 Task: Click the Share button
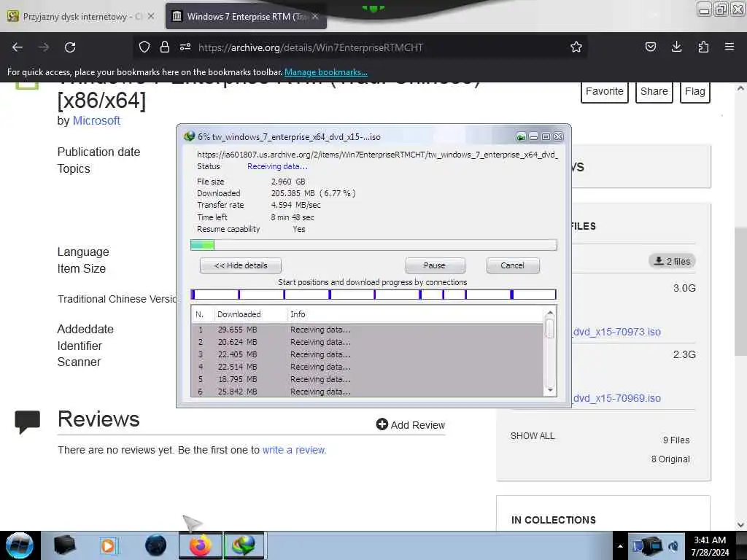click(x=654, y=91)
